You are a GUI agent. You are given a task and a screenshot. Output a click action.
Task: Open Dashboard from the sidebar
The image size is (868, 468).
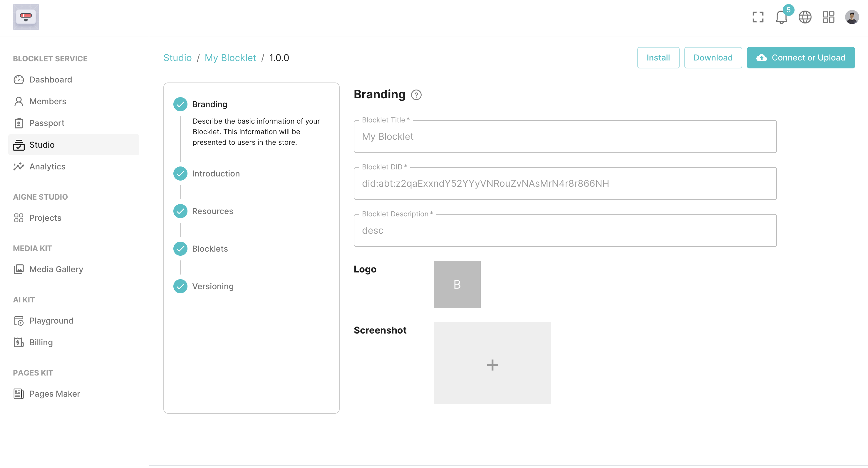51,80
